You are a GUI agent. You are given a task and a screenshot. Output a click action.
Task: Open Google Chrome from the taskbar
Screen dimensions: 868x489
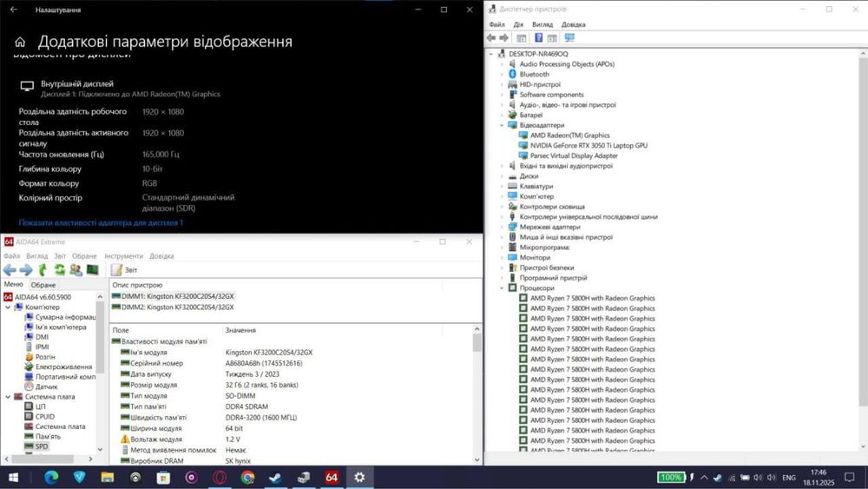[247, 477]
